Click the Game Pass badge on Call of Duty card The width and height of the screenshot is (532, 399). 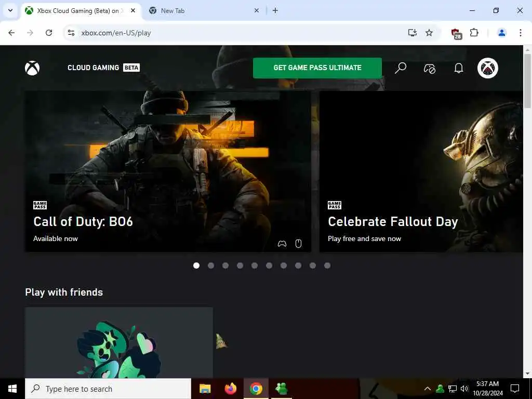coord(40,205)
